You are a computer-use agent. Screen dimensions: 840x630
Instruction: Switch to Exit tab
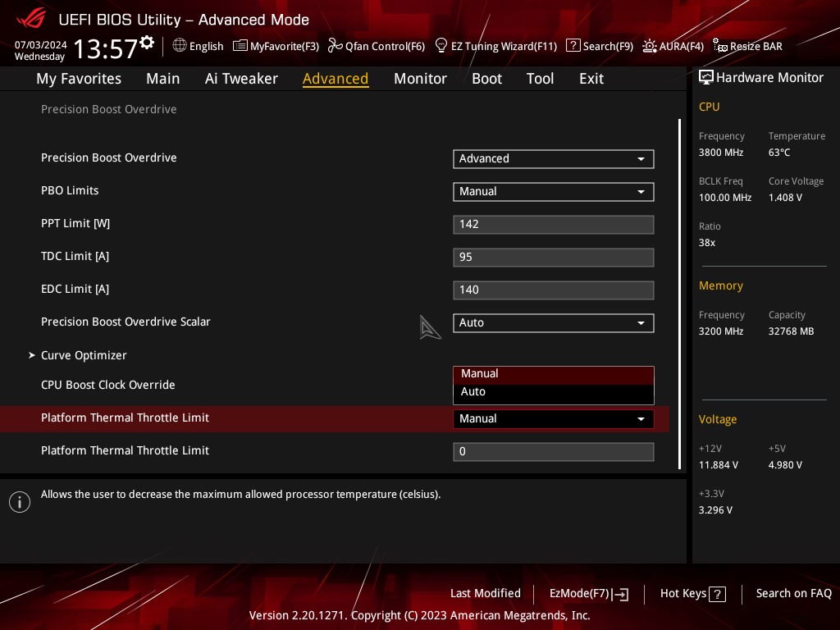(x=591, y=79)
